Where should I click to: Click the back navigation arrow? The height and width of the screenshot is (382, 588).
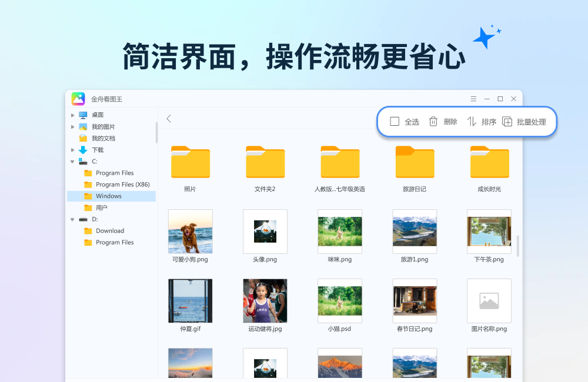169,119
